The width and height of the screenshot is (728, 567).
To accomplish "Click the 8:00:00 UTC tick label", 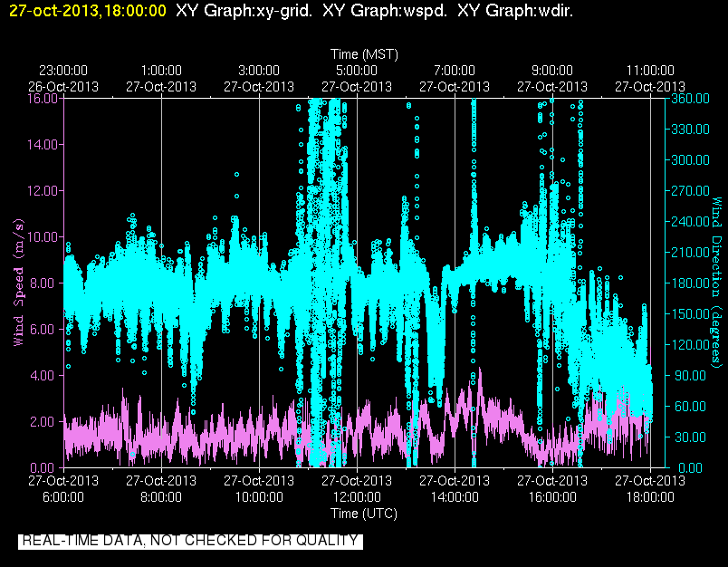I will [x=161, y=497].
